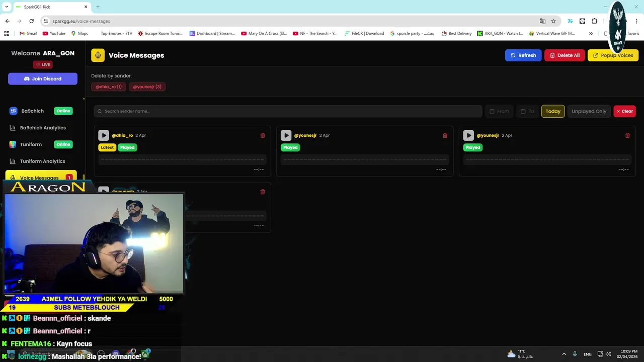Delete messages from sender @dhia_ro (1)
The image size is (644, 362).
109,87
